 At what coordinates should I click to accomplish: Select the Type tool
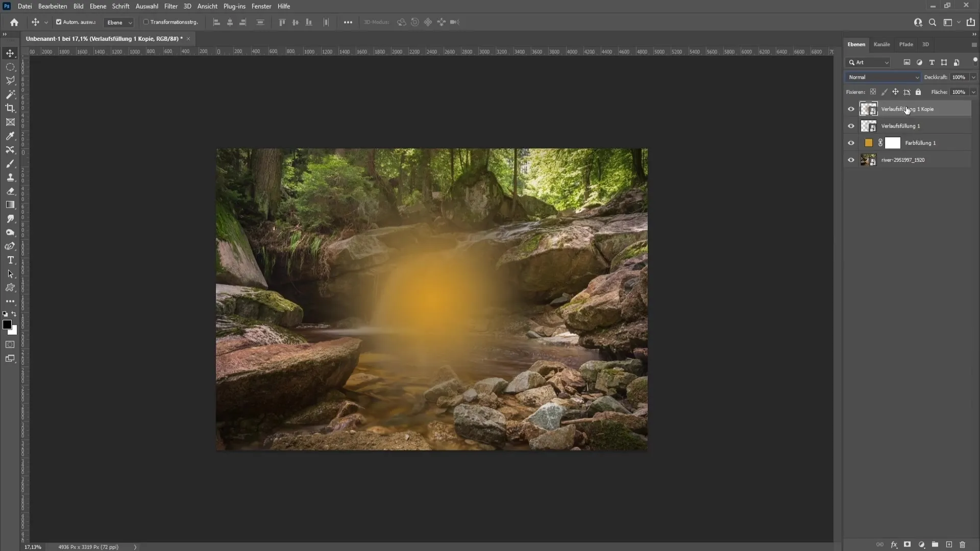10,260
